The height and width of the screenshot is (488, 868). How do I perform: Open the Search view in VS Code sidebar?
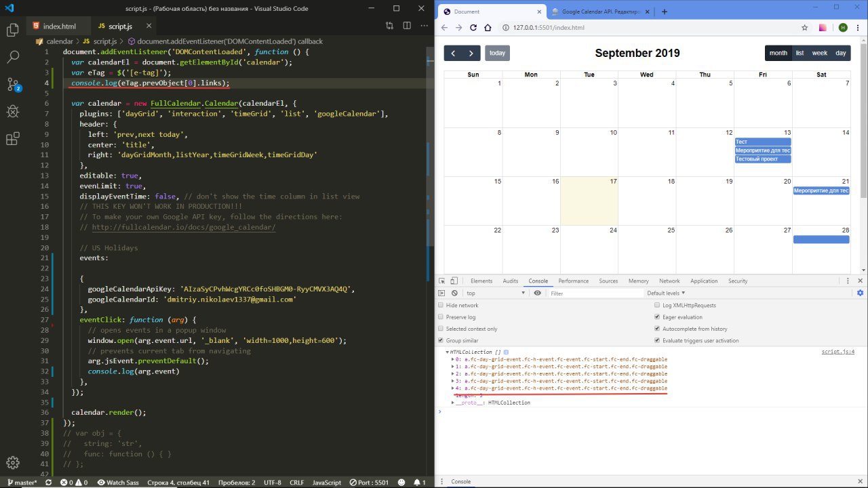click(12, 57)
